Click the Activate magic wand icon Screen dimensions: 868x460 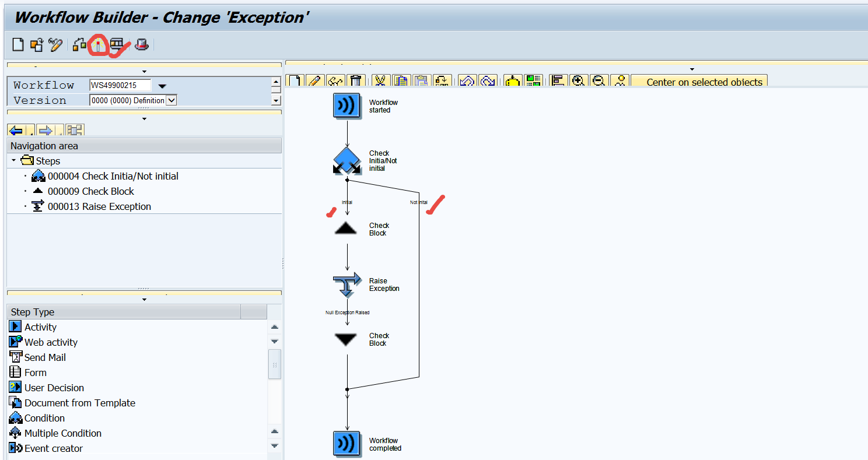pos(55,44)
